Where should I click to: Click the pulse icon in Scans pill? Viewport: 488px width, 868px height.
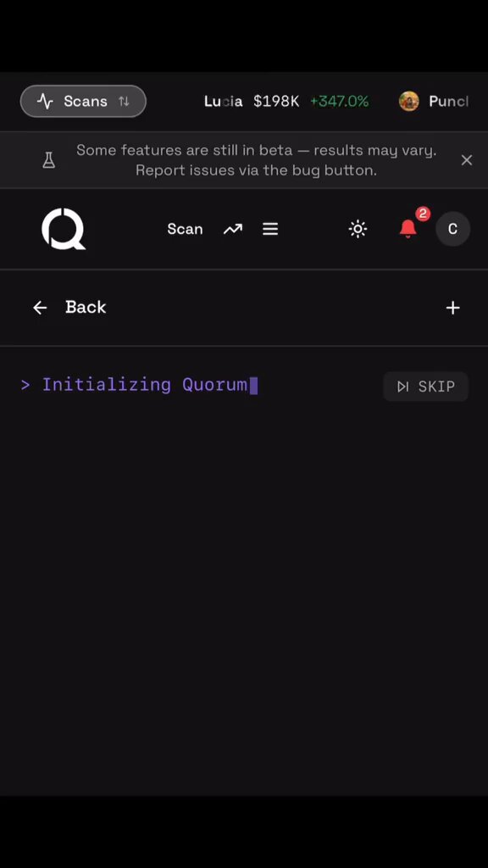click(46, 102)
